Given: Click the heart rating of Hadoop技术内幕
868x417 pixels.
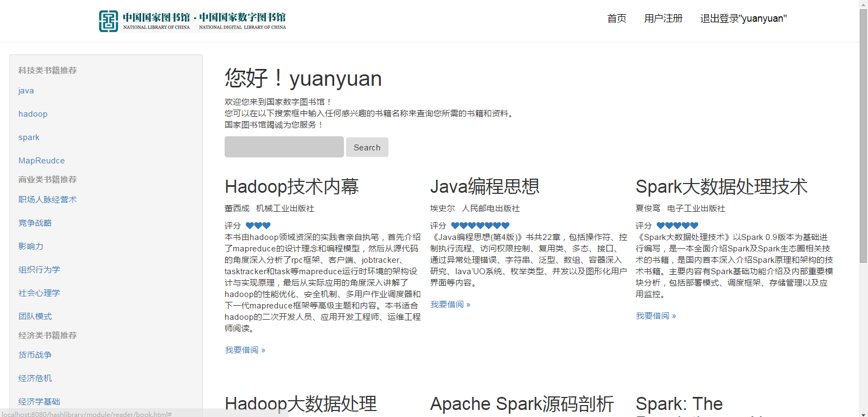Looking at the screenshot, I should pyautogui.click(x=258, y=225).
